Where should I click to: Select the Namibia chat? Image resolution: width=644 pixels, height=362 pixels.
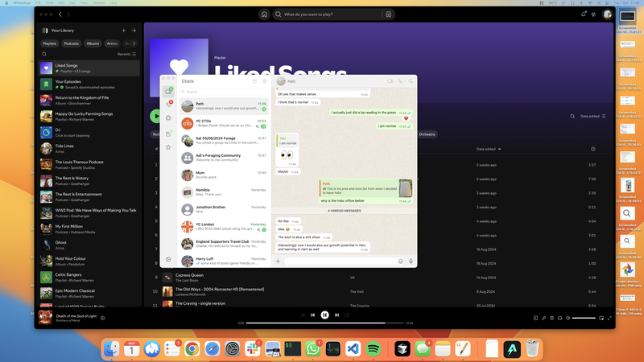(x=225, y=192)
